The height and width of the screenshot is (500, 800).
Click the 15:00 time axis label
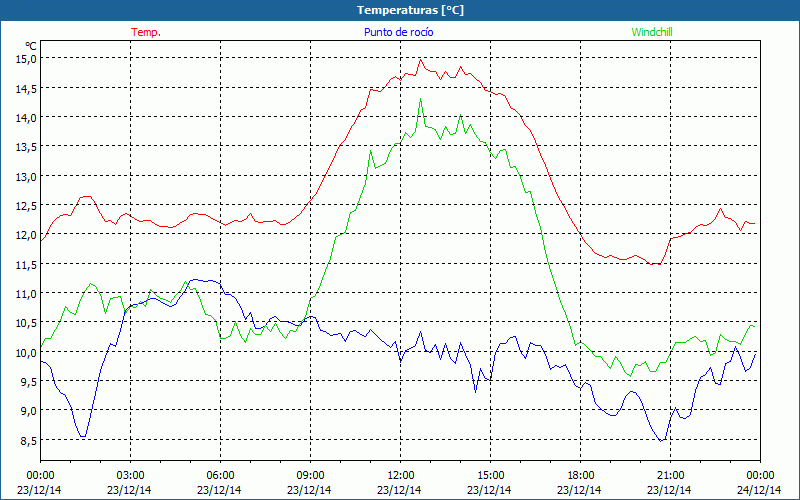[x=490, y=476]
